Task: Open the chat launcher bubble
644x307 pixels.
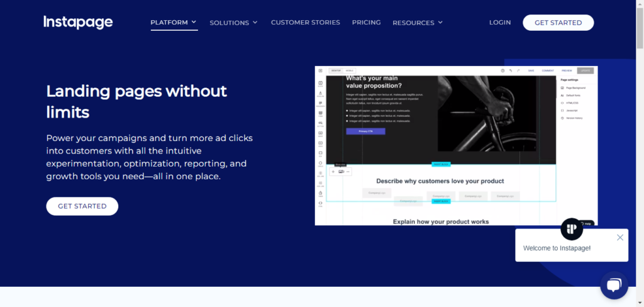Action: click(x=614, y=285)
